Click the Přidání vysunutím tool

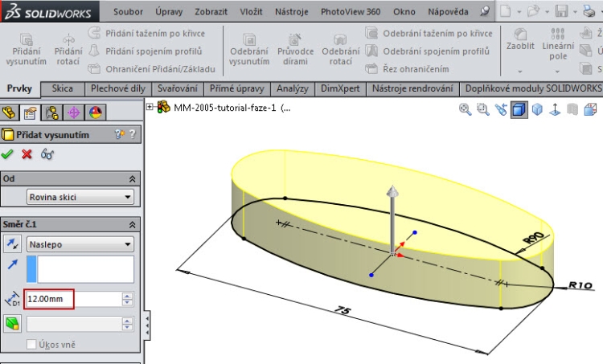[x=27, y=50]
